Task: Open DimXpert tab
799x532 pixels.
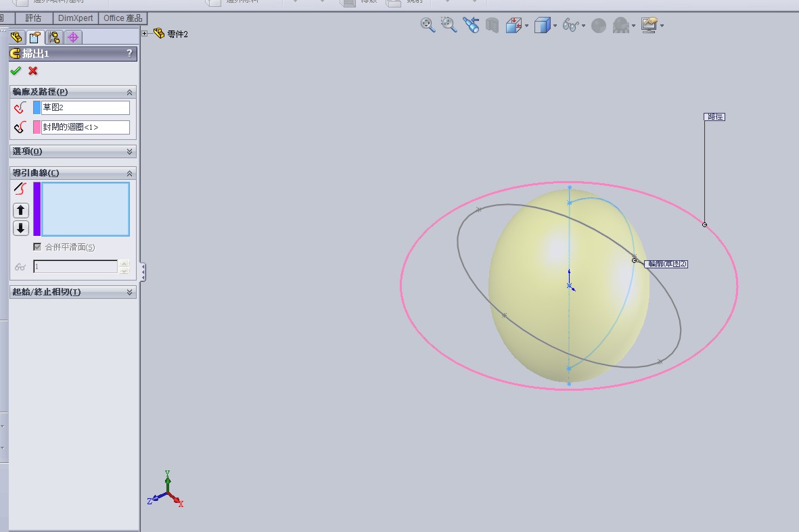Action: pos(75,18)
